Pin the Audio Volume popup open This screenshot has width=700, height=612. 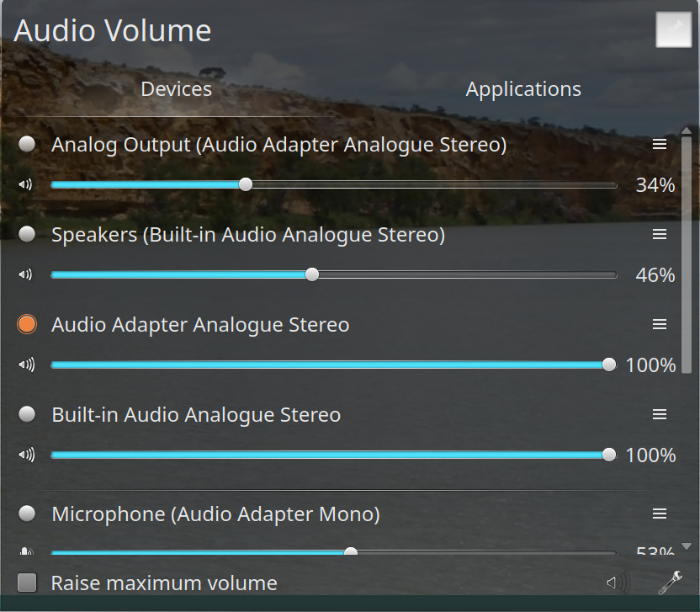point(673,29)
